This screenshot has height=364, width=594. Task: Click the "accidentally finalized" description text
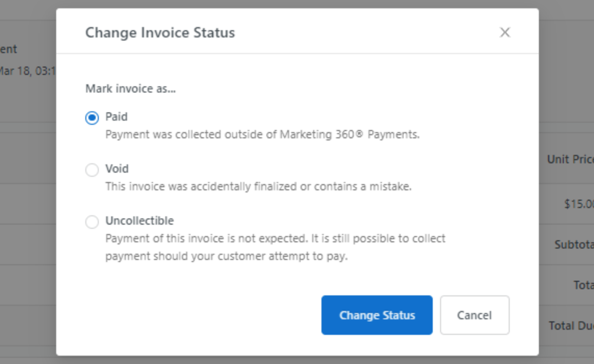tap(258, 186)
